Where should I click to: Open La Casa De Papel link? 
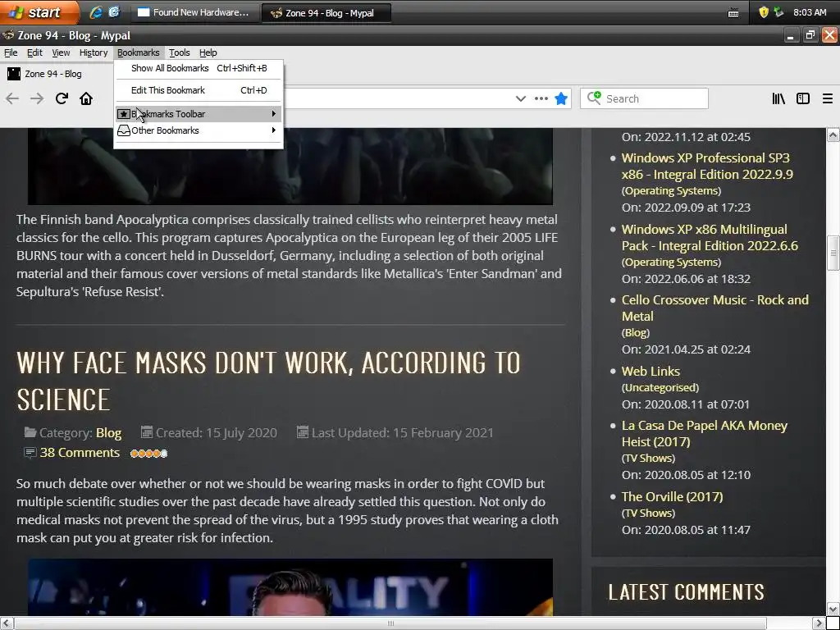[705, 433]
